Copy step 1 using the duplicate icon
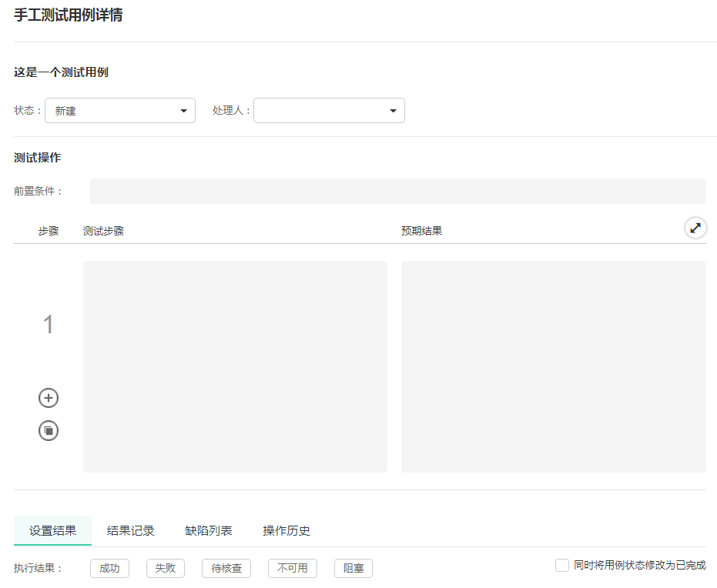The height and width of the screenshot is (588, 717). click(x=48, y=430)
